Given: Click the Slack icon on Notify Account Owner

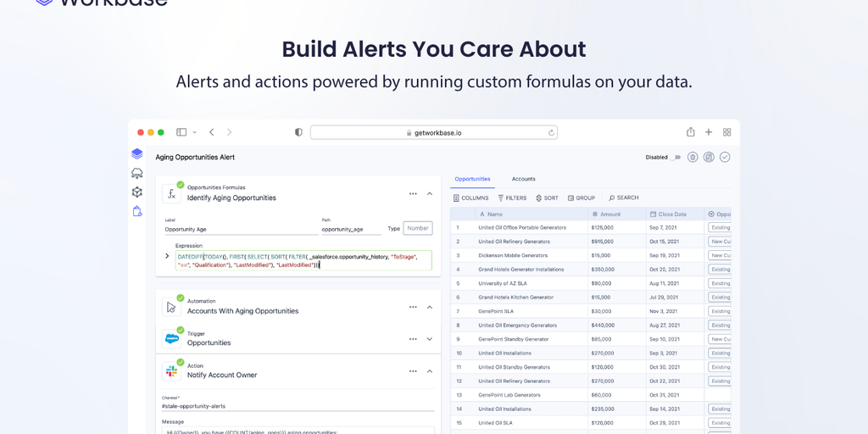Looking at the screenshot, I should coord(172,370).
